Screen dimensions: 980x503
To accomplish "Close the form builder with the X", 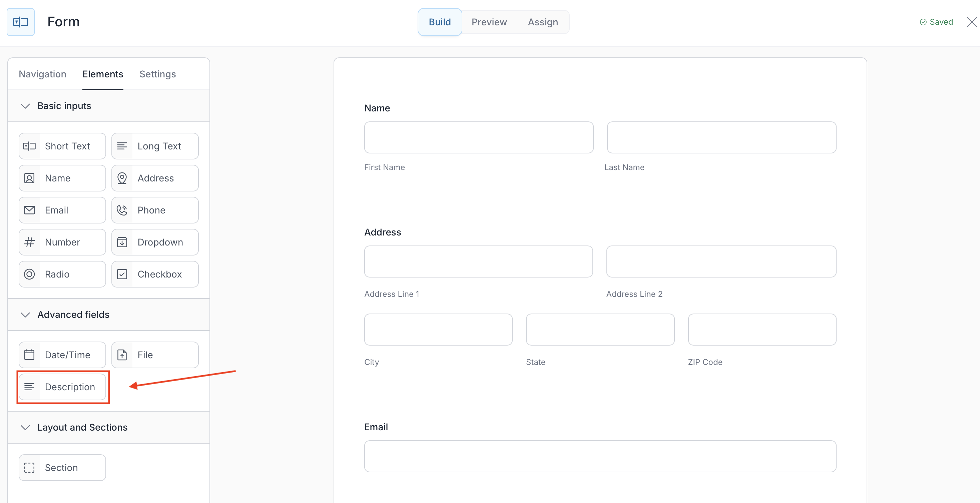I will pos(972,22).
